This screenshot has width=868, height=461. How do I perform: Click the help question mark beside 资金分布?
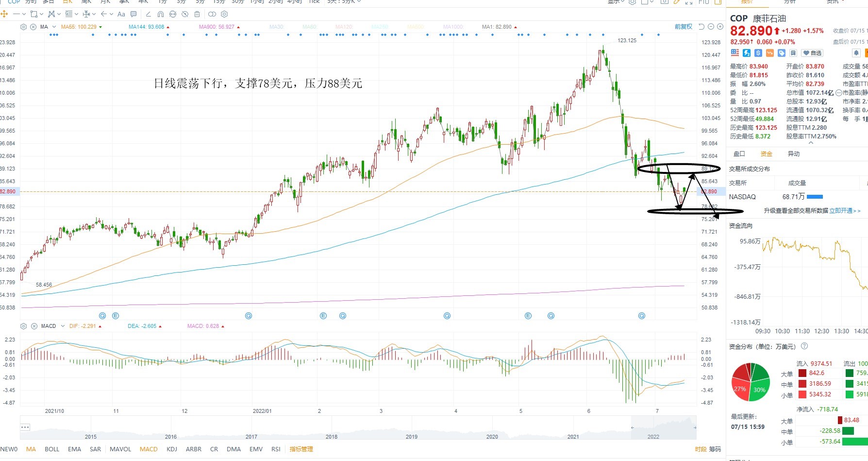[x=804, y=346]
